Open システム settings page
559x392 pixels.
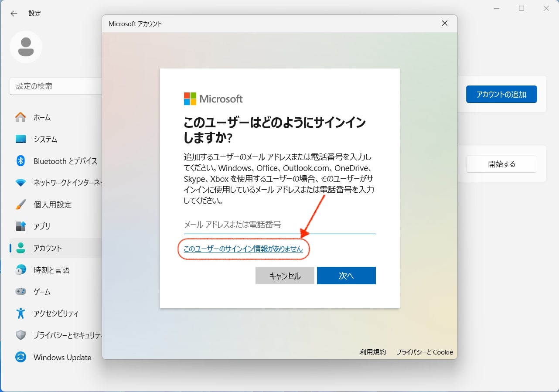tap(55, 139)
